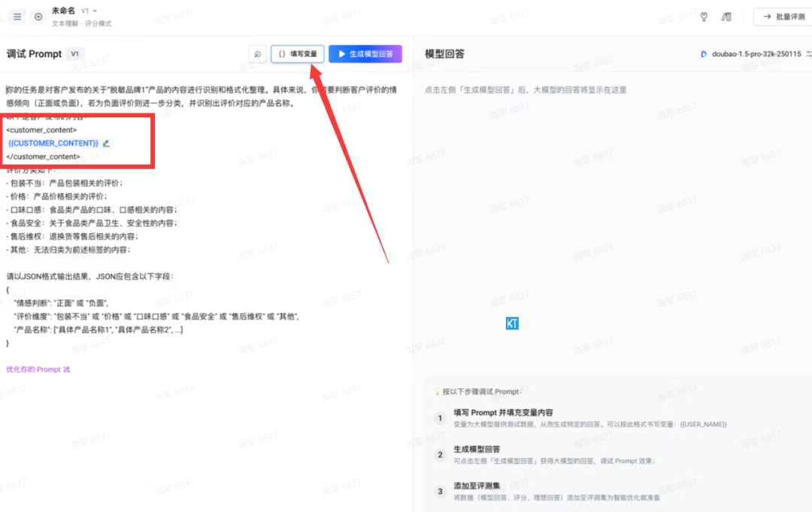
Task: Expand the V1 version dropdown beside 未命名
Action: pos(89,11)
